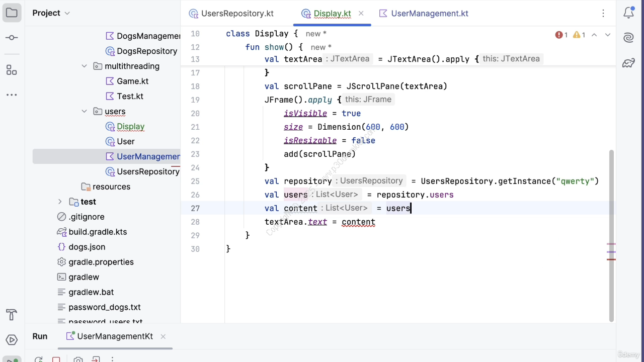Close the Display.kt tab
Viewport: 644px width, 362px height.
point(361,14)
